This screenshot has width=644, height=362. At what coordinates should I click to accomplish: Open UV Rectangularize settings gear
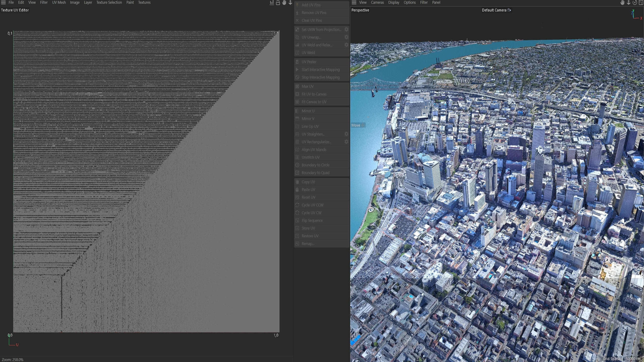pyautogui.click(x=346, y=142)
